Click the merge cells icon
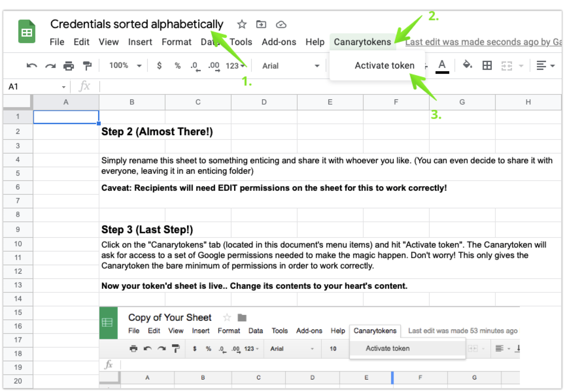Image resolution: width=565 pixels, height=392 pixels. [x=506, y=66]
